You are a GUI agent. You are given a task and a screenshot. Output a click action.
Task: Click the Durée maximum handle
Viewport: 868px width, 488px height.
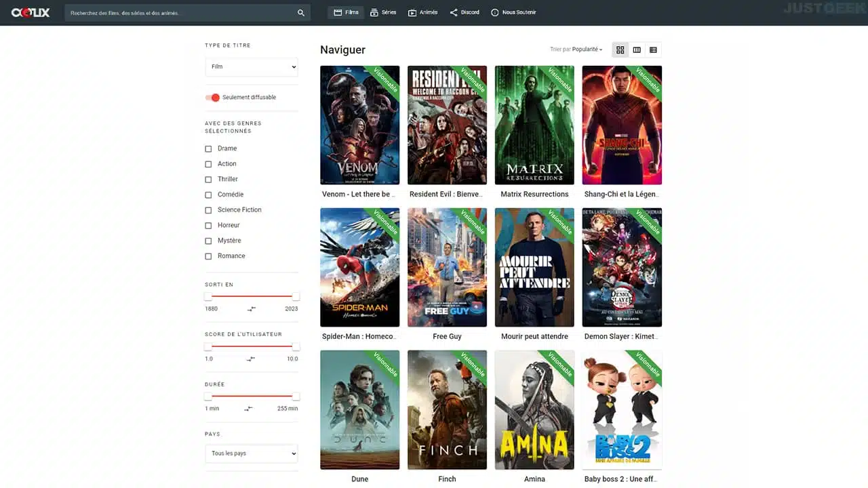pos(296,396)
